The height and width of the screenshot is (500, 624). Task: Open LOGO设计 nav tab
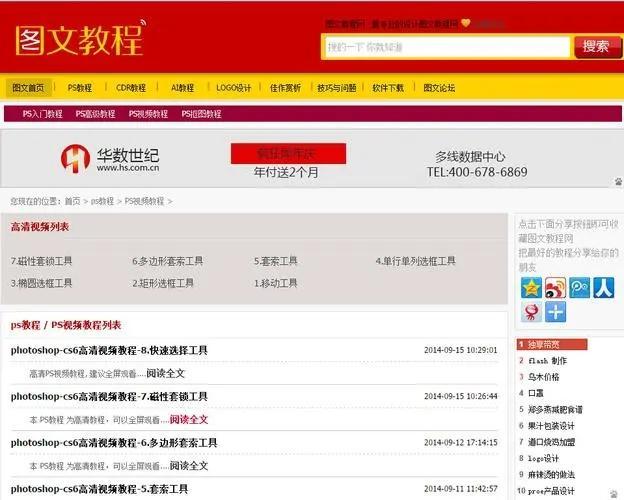coord(234,88)
